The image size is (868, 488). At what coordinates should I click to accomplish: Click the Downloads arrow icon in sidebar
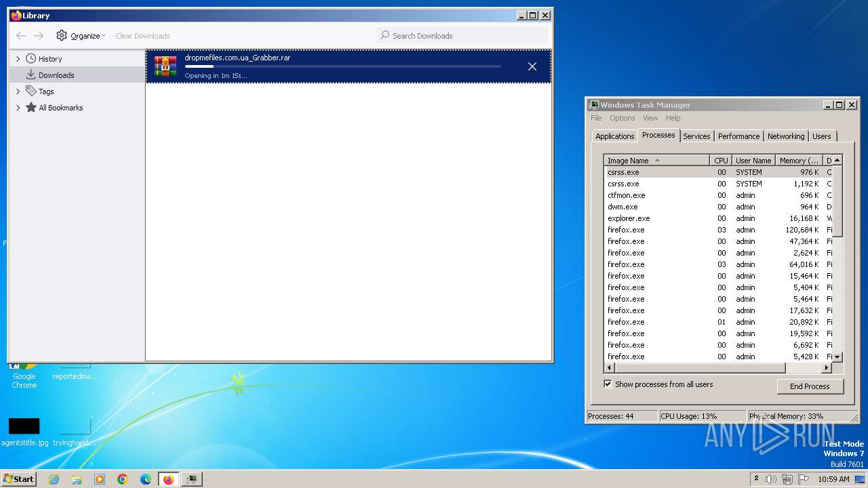tap(31, 75)
